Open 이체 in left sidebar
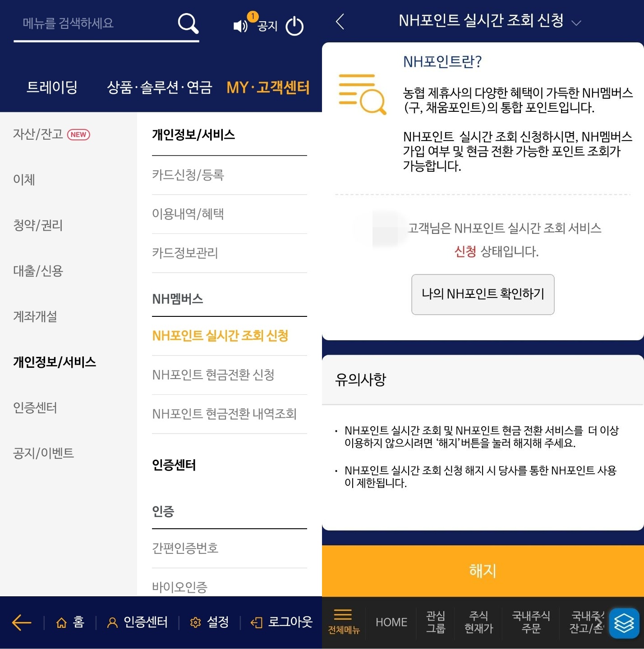 (24, 179)
